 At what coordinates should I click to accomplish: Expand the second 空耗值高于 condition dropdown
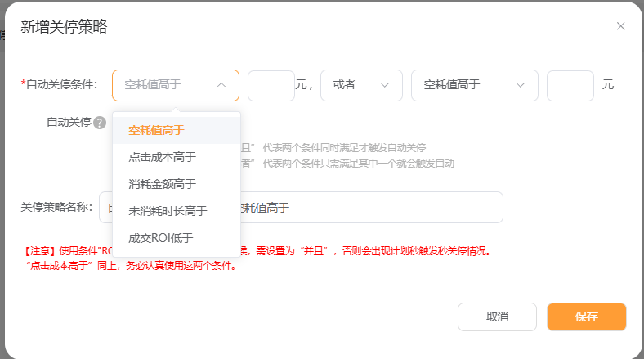(474, 85)
